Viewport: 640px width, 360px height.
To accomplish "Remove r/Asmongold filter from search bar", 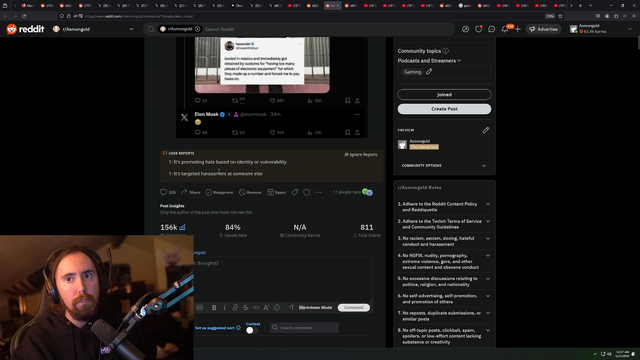I will [x=198, y=29].
